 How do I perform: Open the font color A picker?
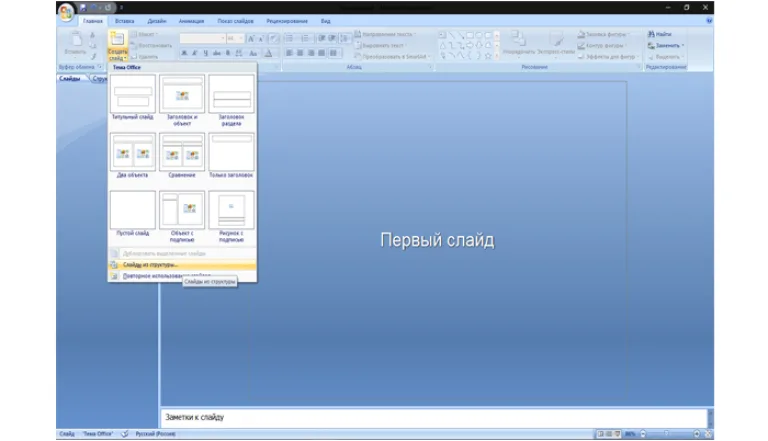coord(268,53)
